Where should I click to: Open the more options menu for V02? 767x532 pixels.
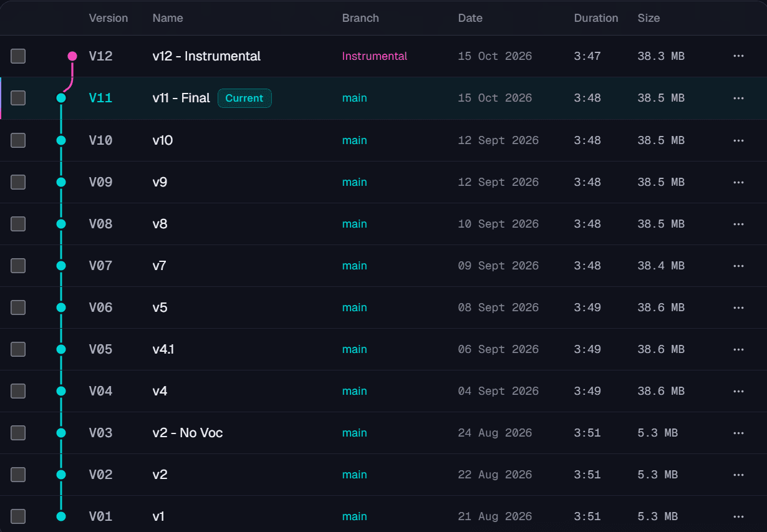click(x=739, y=475)
